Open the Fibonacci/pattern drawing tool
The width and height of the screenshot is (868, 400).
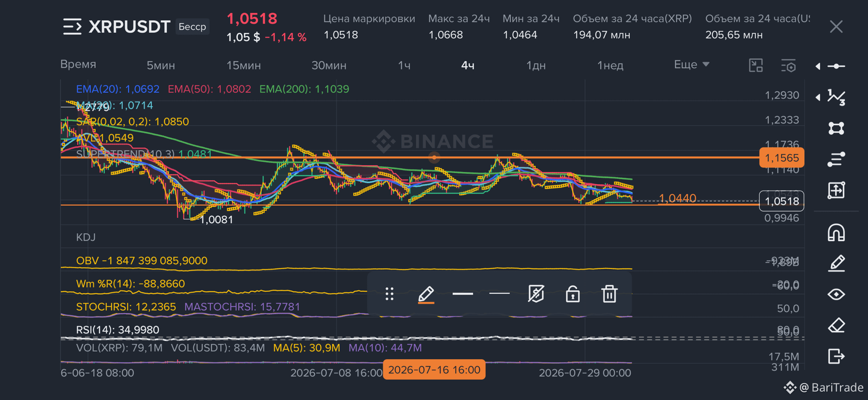(836, 97)
